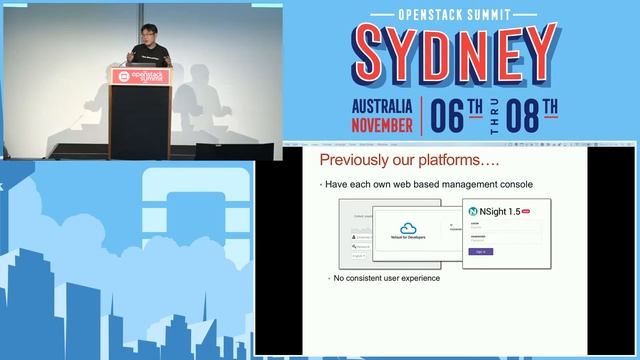Click the red badge beside NSight 1.5
Screen dimensions: 640x360
pos(526,211)
